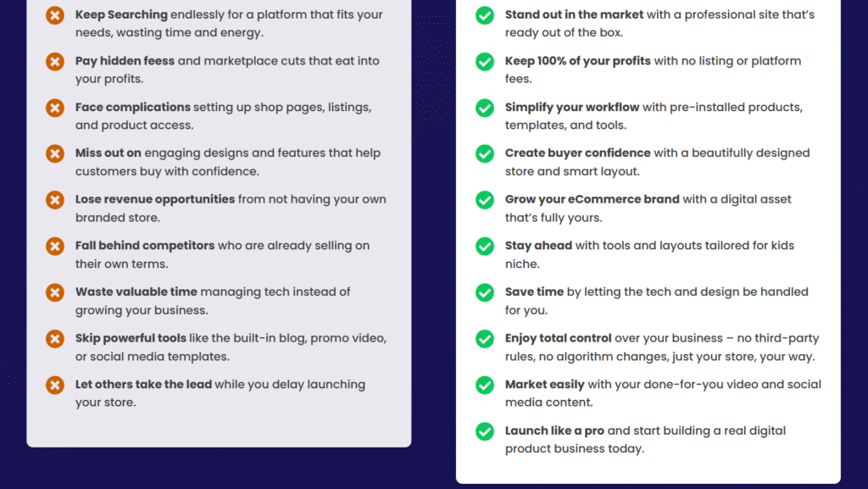
Task: Select the checkmark beside Grow your eCommerce brand
Action: [485, 200]
